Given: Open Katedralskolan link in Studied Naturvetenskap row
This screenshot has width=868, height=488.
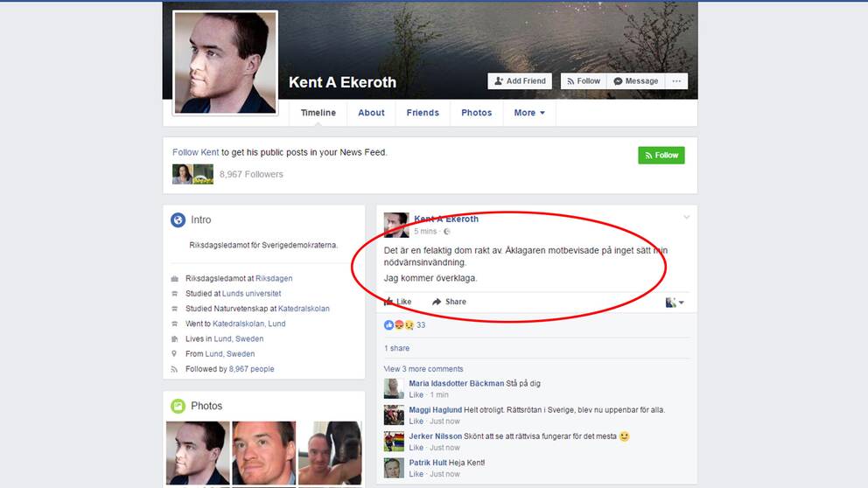Looking at the screenshot, I should tap(304, 308).
